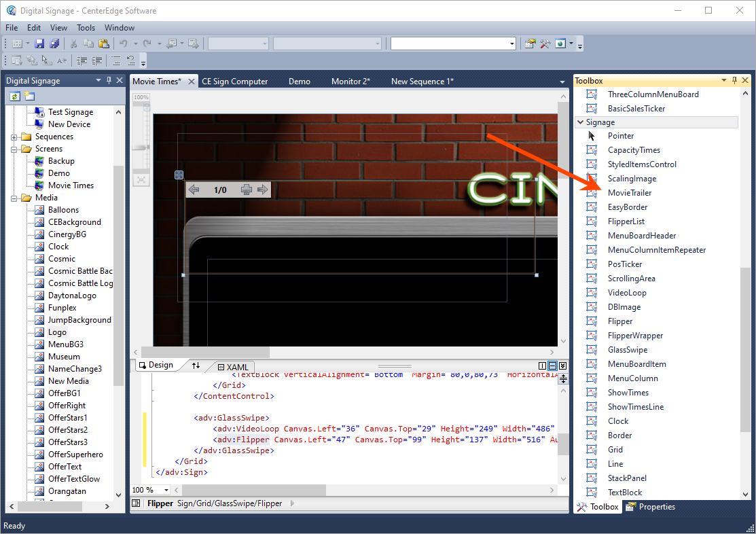Click the Save icon in the toolbar
Screen dimensions: 756x534
tap(39, 43)
